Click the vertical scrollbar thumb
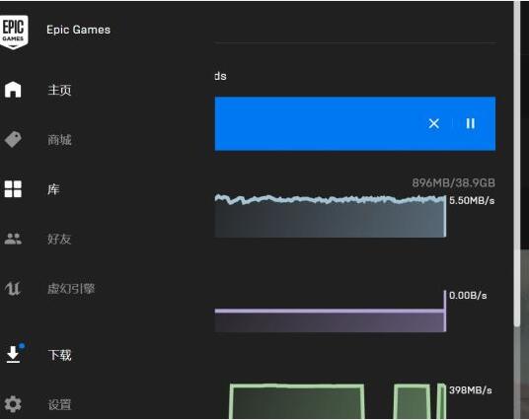Viewport: 529px width, 420px height. coord(517,163)
